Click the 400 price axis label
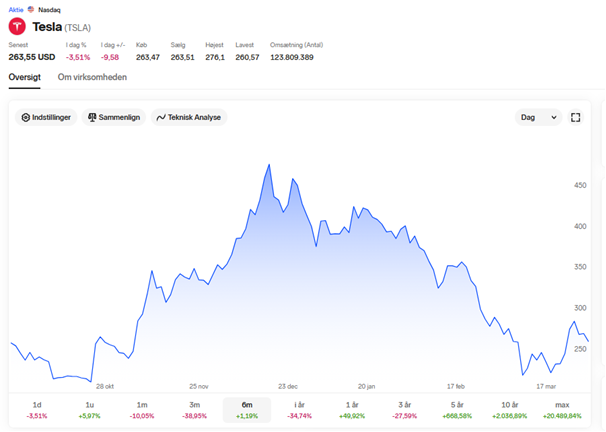This screenshot has width=606, height=432. 580,226
